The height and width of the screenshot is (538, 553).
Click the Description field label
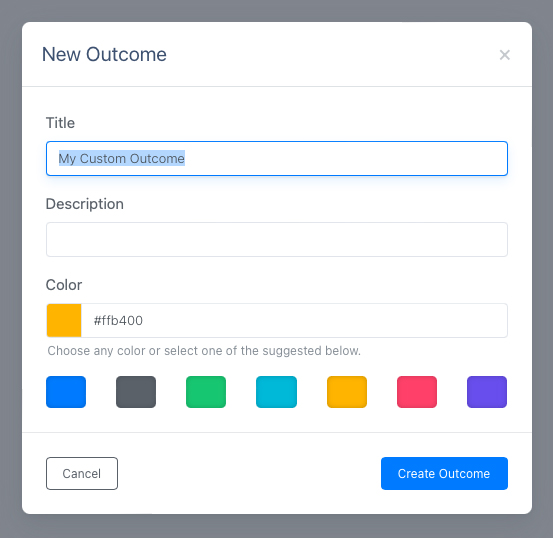(x=85, y=204)
